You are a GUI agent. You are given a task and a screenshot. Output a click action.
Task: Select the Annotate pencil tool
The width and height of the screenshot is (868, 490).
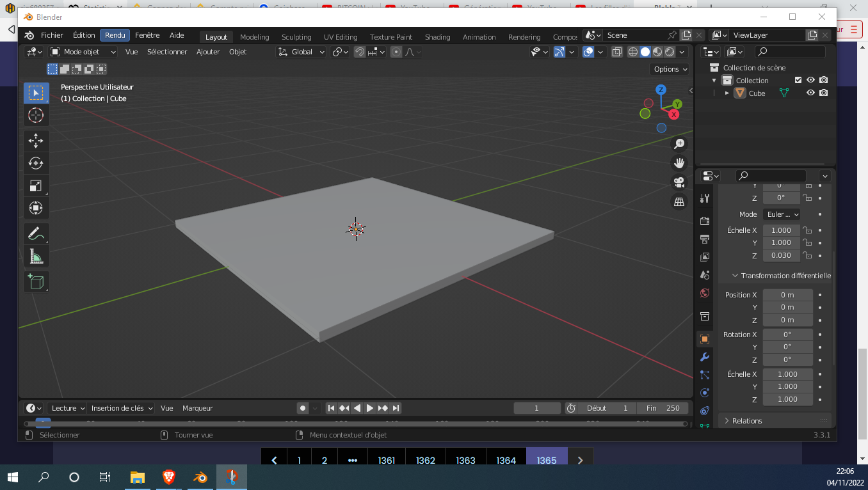(36, 234)
